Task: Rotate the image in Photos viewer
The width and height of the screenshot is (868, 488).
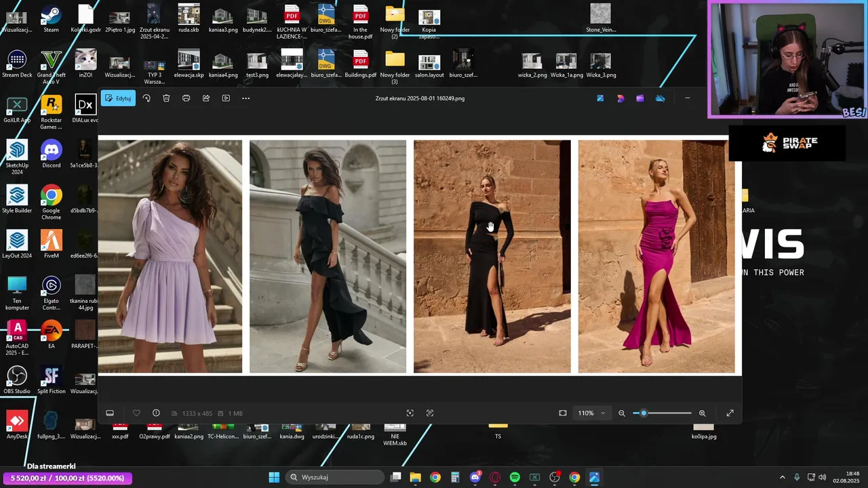Action: (x=146, y=98)
